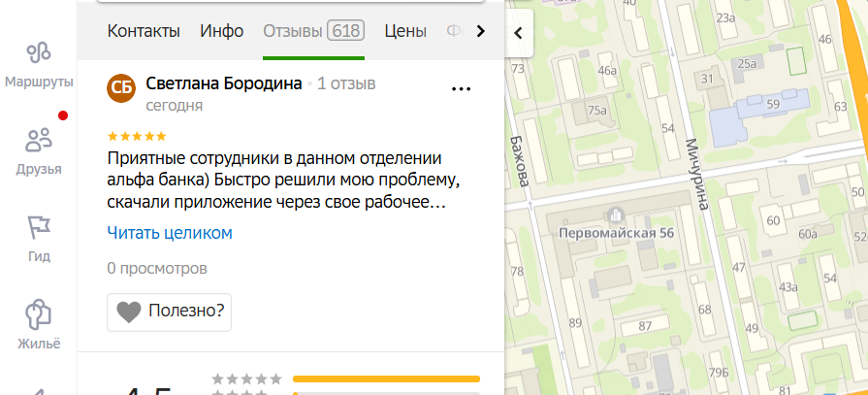
Task: Click Мичурина street label on map
Action: point(696,175)
